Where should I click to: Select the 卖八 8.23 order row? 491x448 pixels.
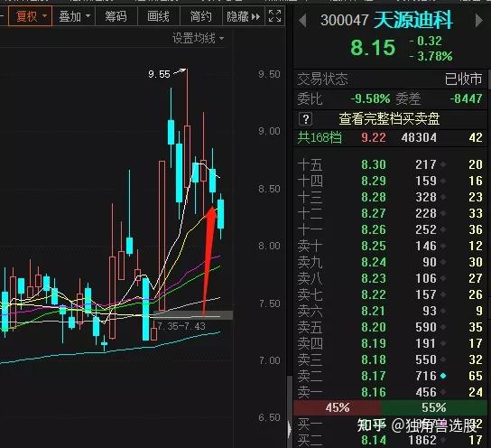(390, 278)
